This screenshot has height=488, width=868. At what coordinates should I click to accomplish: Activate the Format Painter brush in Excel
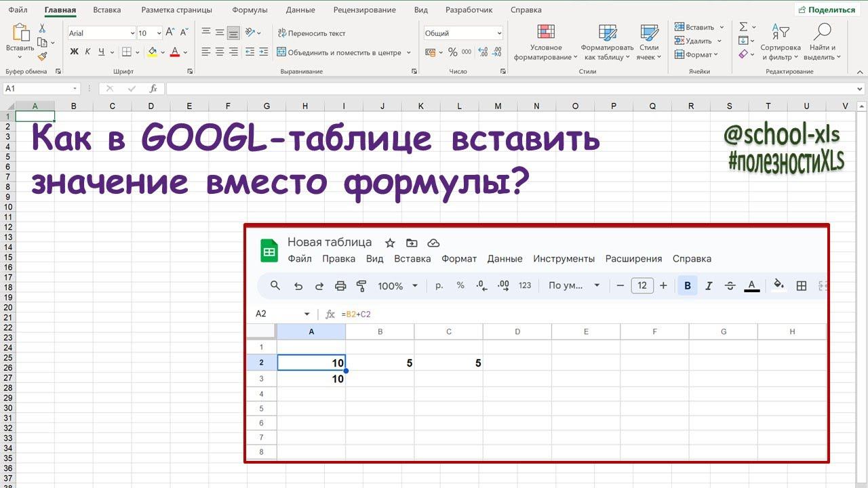pyautogui.click(x=42, y=57)
